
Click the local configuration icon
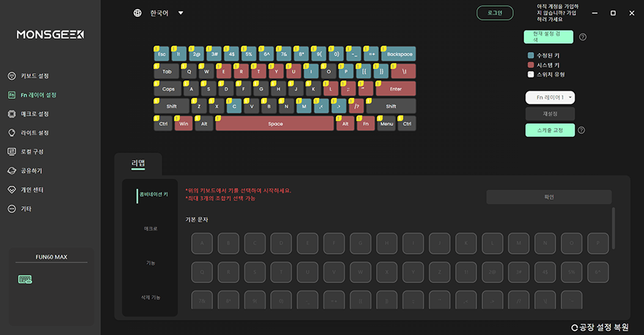point(12,151)
